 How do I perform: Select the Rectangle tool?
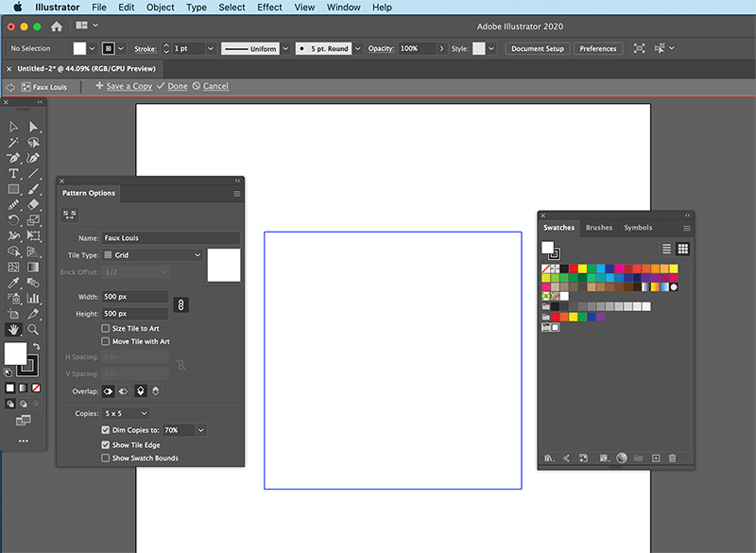click(x=11, y=190)
